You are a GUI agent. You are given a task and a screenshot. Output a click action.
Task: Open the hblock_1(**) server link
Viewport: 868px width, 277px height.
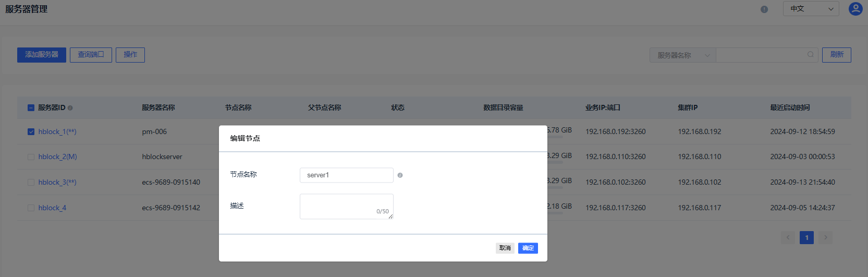coord(57,131)
